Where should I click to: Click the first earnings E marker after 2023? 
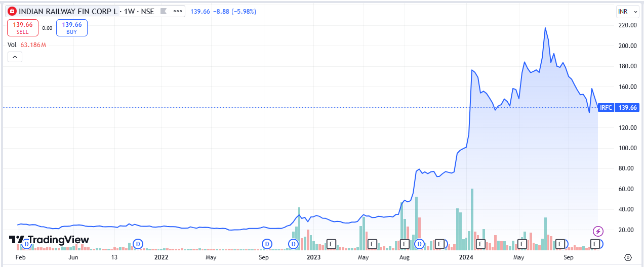coord(331,244)
